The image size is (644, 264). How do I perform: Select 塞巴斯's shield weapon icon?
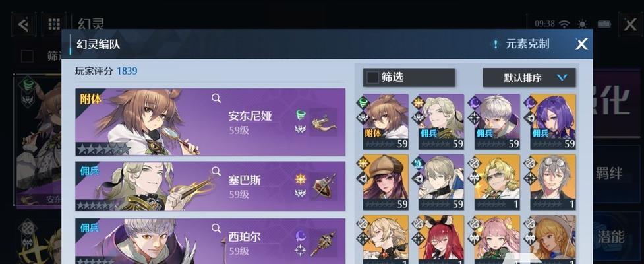pos(323,186)
